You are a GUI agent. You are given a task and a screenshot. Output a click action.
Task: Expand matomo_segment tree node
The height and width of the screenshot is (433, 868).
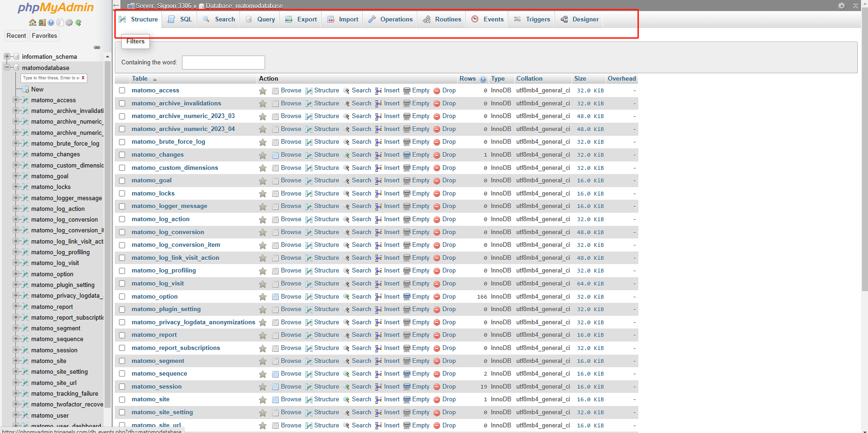coord(16,328)
